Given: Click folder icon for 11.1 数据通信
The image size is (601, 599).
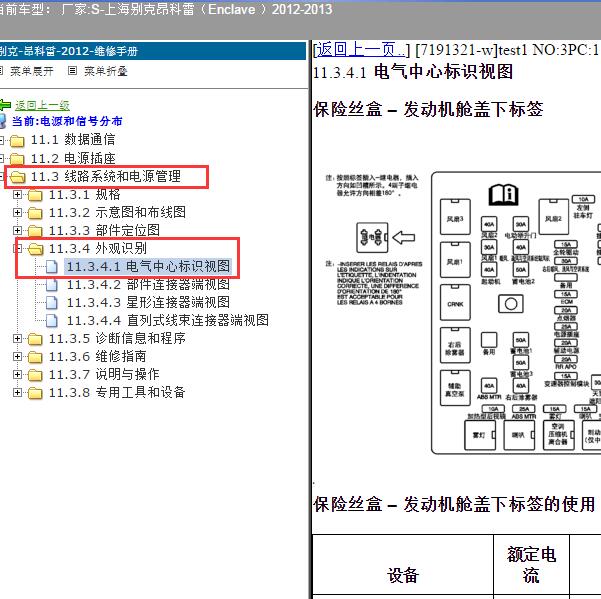Looking at the screenshot, I should [17, 141].
